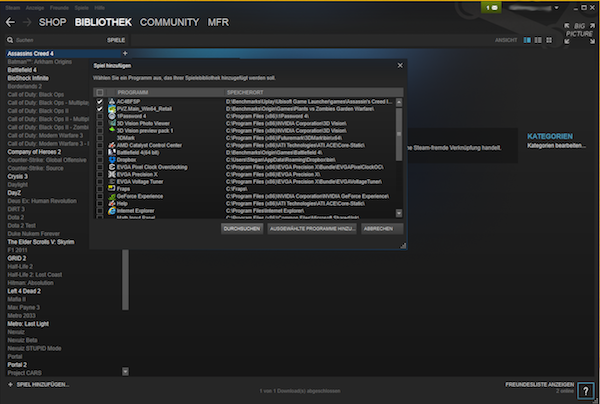Click the program list scrollbar thumb

pyautogui.click(x=399, y=134)
